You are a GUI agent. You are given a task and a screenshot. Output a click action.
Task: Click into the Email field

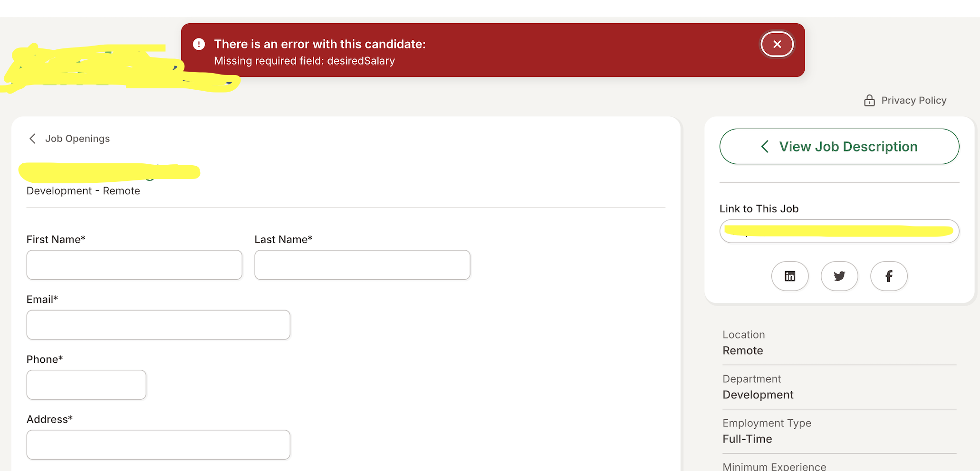[x=158, y=325]
